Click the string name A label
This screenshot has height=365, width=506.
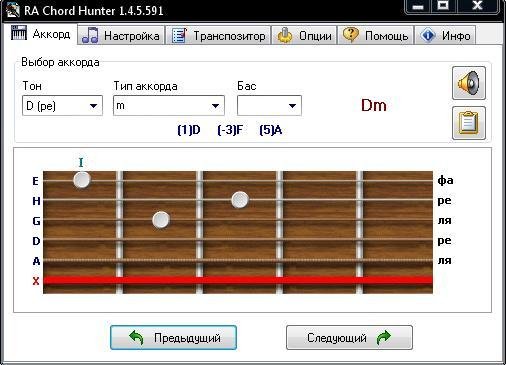[36, 261]
